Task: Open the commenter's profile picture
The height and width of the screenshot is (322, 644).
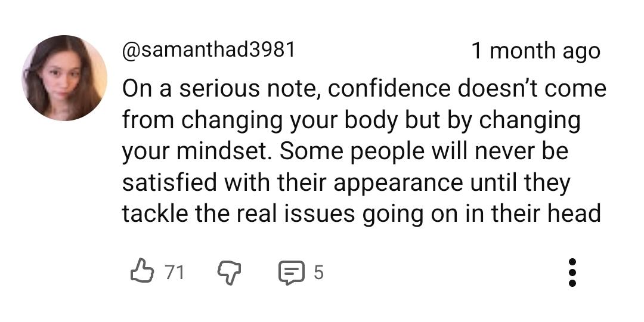Action: pyautogui.click(x=64, y=78)
